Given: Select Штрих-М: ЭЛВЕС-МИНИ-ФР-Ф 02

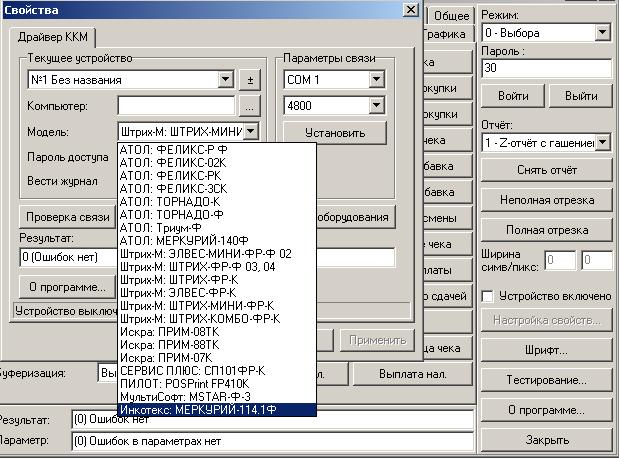Looking at the screenshot, I should tap(217, 254).
